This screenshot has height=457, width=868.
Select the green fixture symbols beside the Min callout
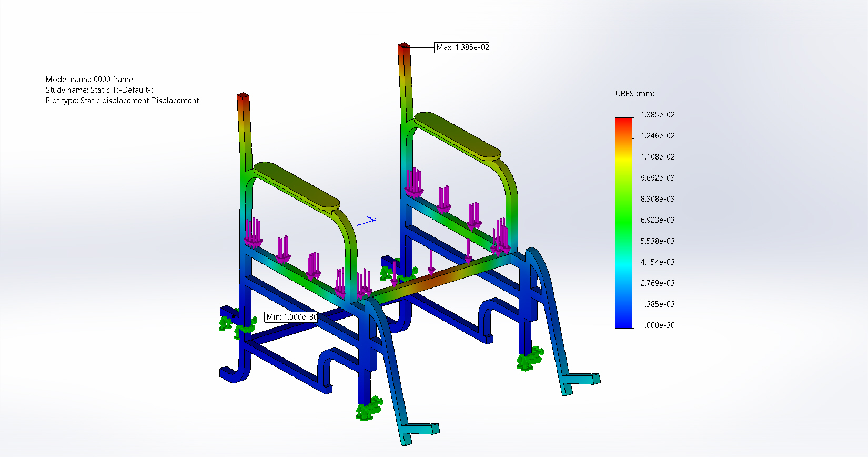point(237,323)
